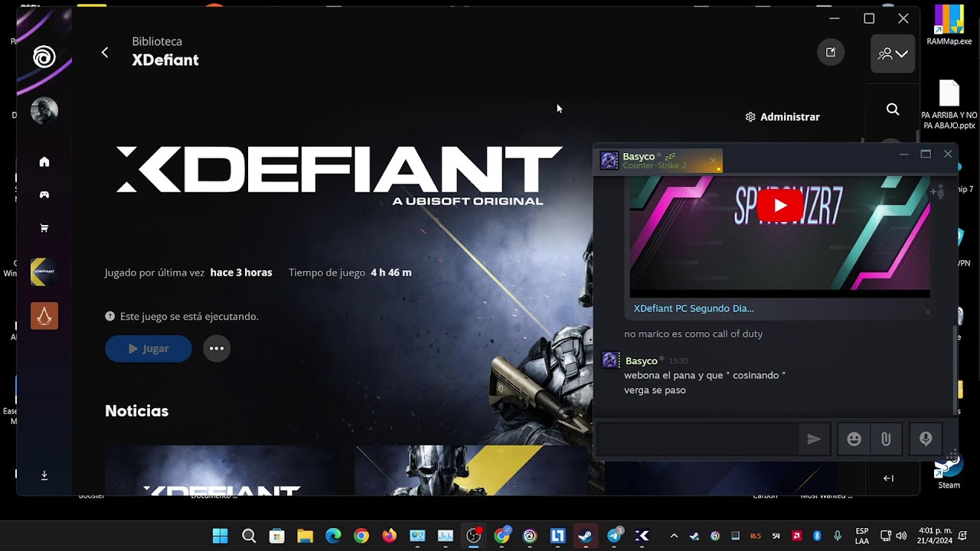Open the downloads arrow icon in sidebar
The height and width of the screenshot is (551, 980).
pos(44,475)
